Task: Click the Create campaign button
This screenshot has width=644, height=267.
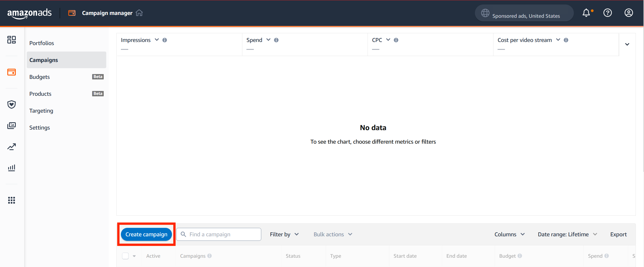Action: pos(146,234)
